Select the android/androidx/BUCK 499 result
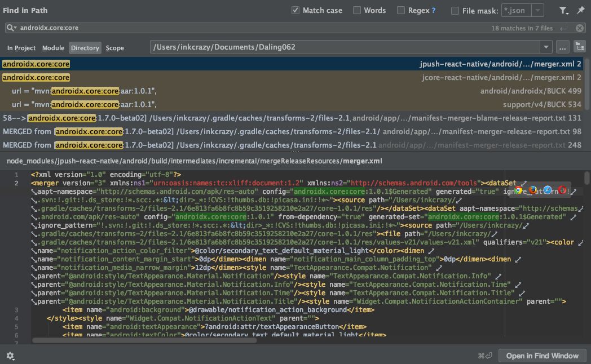The image size is (591, 364). coord(292,91)
